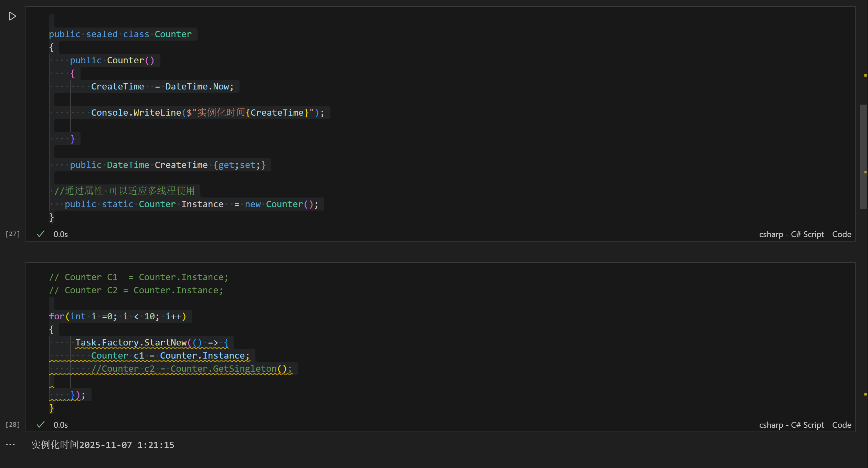Click the commented Counter.GetSingleton line
The width and height of the screenshot is (868, 468).
[191, 369]
